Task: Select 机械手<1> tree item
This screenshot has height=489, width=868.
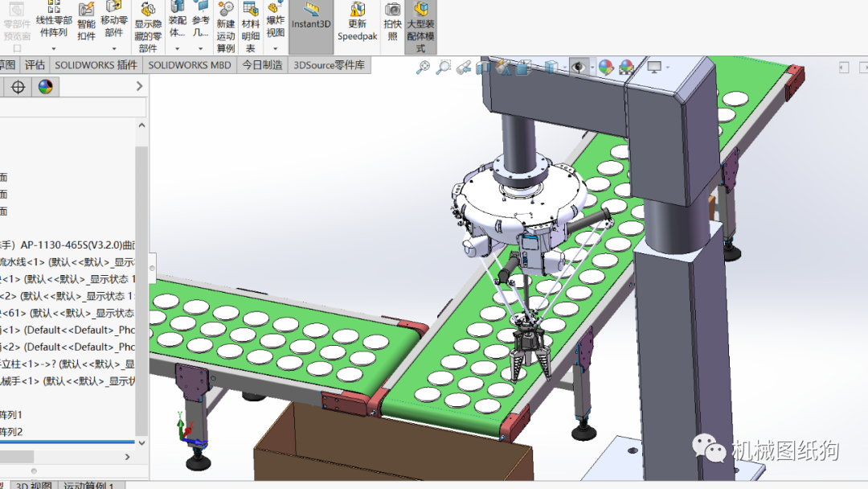Action: [68, 381]
